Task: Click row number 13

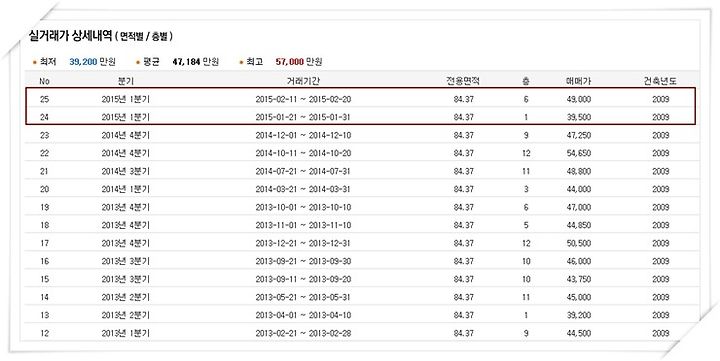Action: (x=45, y=315)
